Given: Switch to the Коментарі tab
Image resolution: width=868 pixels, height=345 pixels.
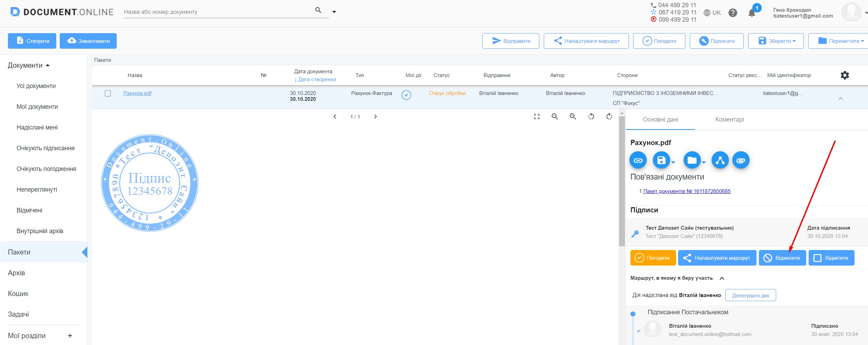Looking at the screenshot, I should coord(729,119).
